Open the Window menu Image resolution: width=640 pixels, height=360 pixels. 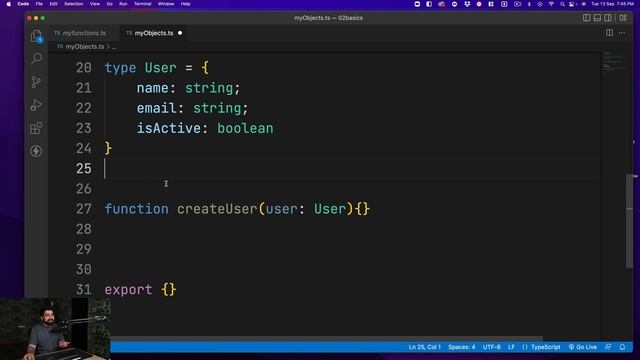pyautogui.click(x=166, y=4)
